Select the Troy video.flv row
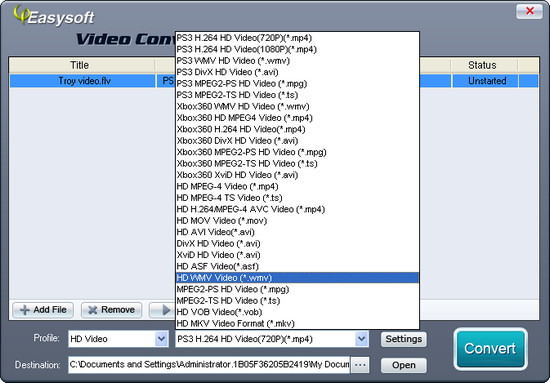 (274, 81)
